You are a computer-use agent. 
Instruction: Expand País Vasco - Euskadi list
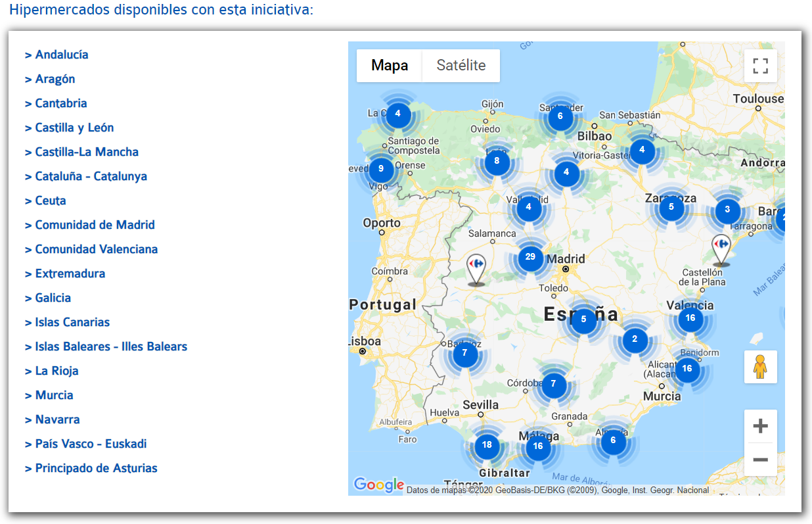point(91,444)
